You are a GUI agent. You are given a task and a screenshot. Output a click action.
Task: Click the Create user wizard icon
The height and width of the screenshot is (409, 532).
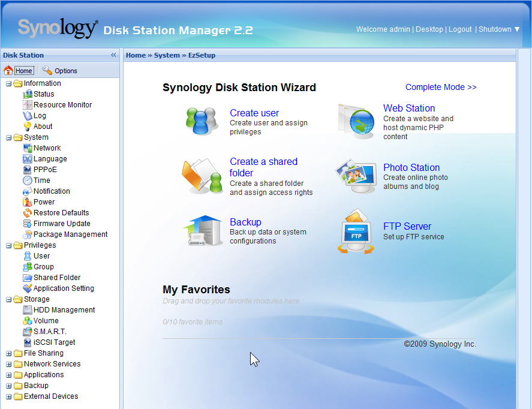(202, 121)
